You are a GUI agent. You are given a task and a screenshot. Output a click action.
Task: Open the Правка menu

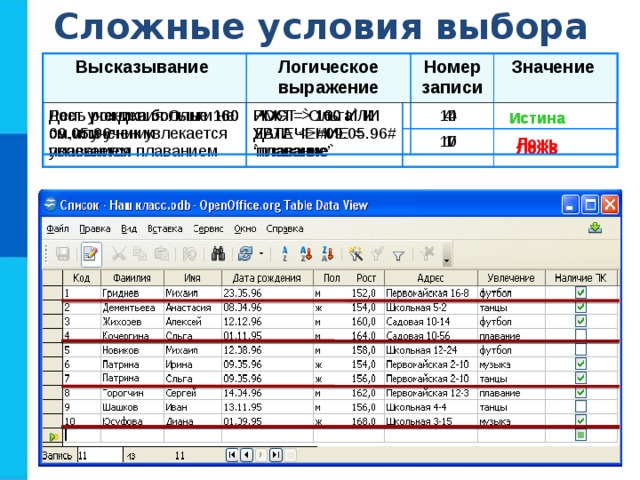click(x=95, y=229)
